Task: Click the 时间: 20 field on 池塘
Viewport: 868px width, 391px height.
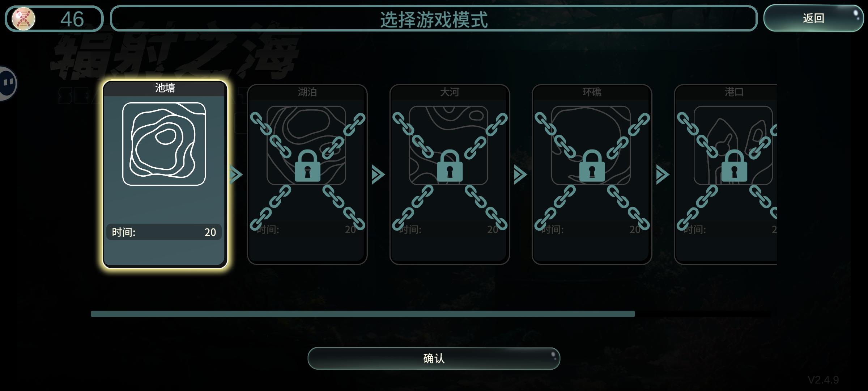Action: click(x=164, y=232)
